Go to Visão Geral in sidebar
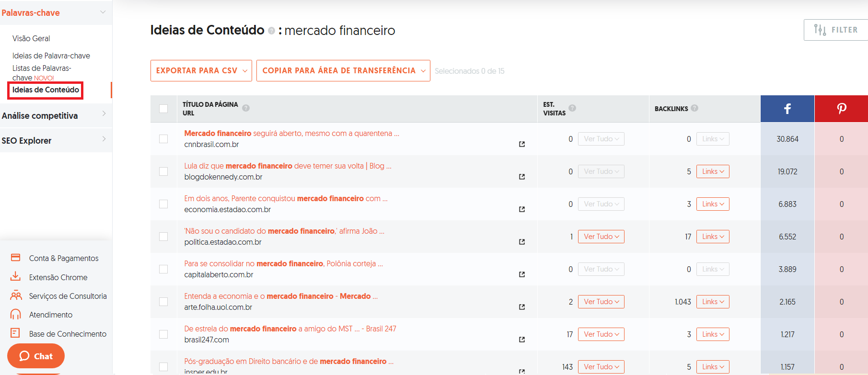This screenshot has width=868, height=375. (x=31, y=38)
